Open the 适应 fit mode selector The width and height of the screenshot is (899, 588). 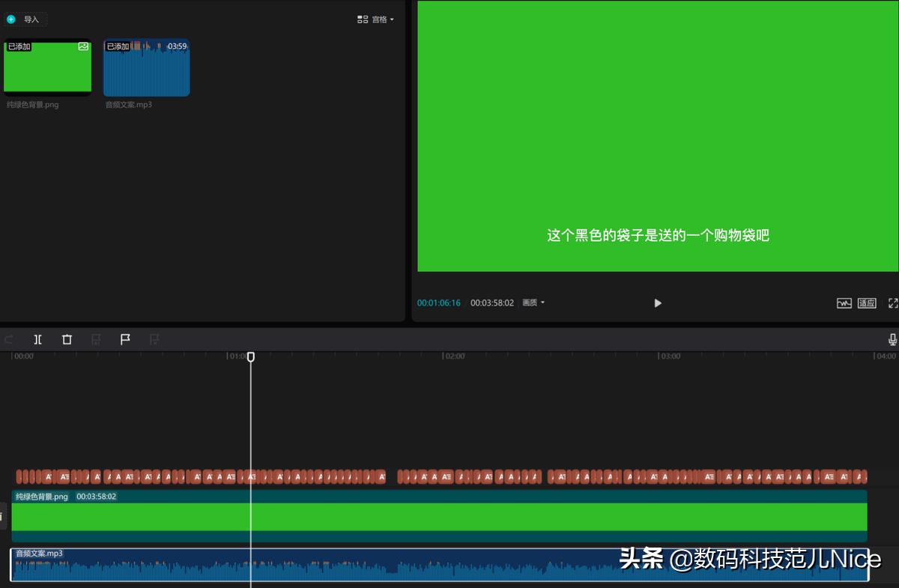866,303
